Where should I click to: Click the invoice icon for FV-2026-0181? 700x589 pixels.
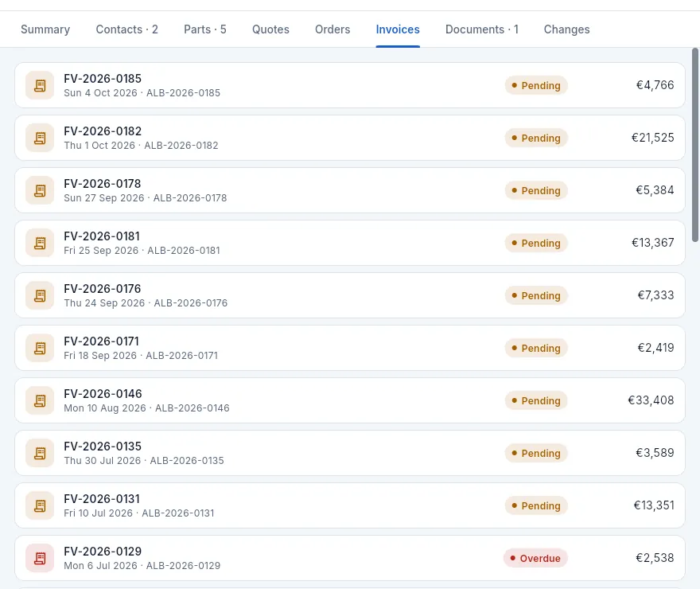[x=40, y=243]
